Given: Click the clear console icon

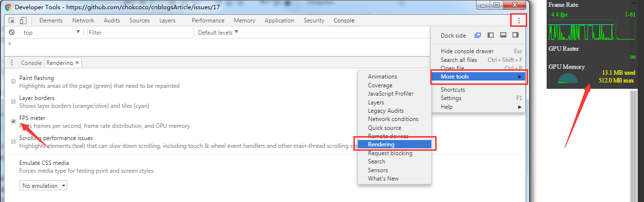Looking at the screenshot, I should (x=12, y=33).
